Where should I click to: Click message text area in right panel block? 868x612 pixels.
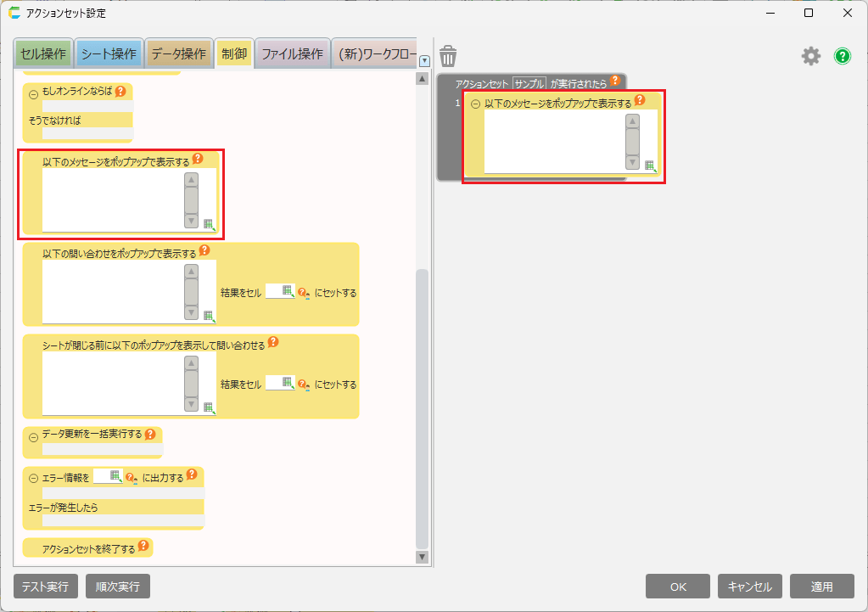pyautogui.click(x=553, y=141)
